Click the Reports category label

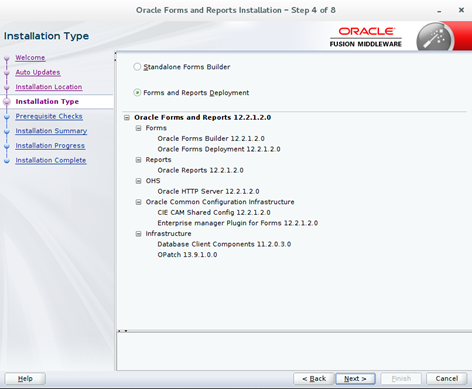(158, 160)
